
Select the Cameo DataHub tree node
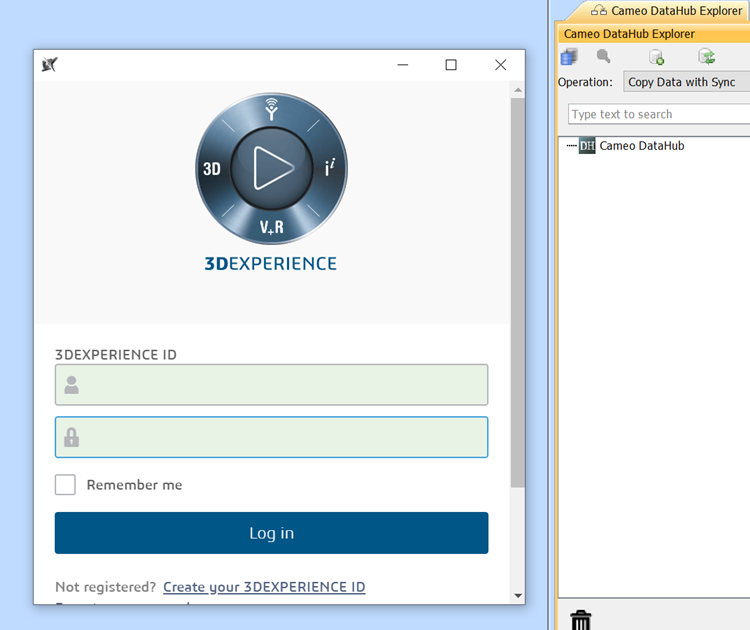641,145
